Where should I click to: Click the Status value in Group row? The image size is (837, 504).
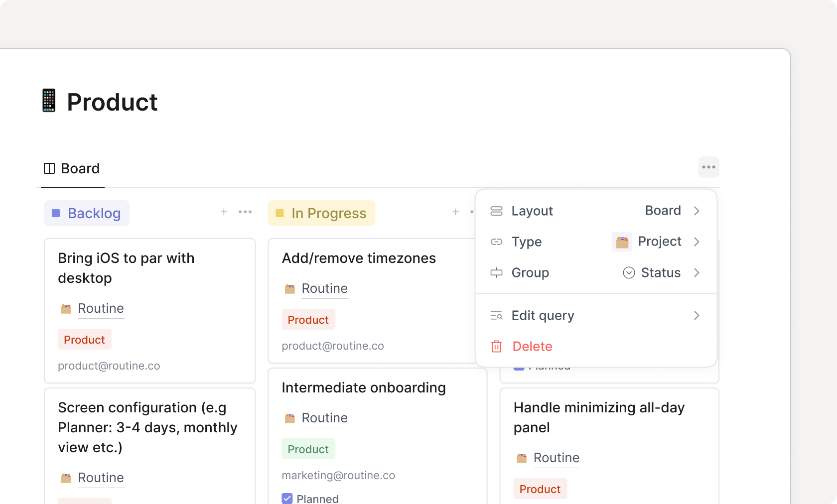click(x=661, y=273)
